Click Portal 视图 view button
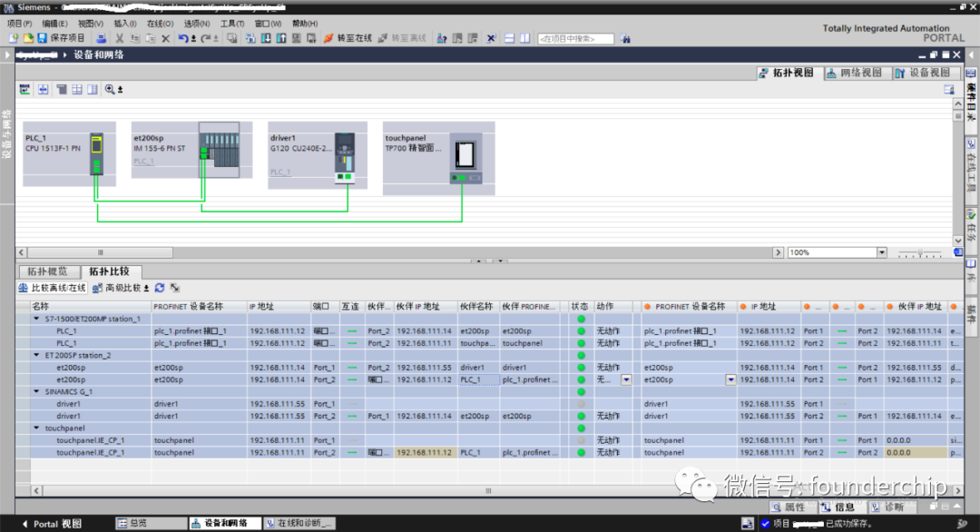The image size is (980, 532). 53,524
